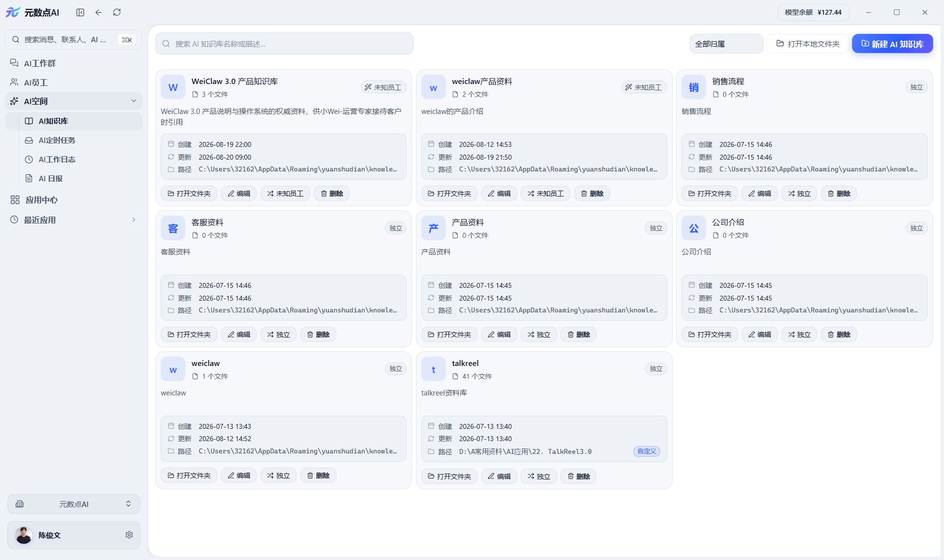Open AI员工 in the sidebar
The width and height of the screenshot is (944, 560).
point(74,83)
